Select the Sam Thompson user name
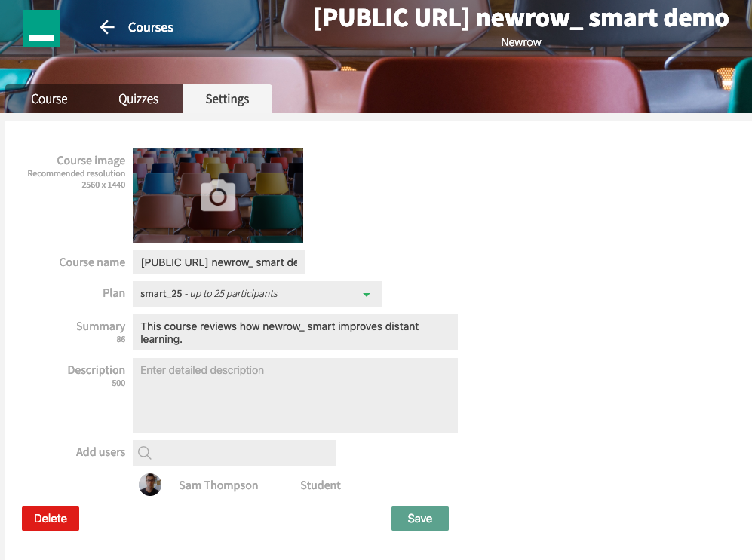The width and height of the screenshot is (752, 560). (218, 485)
